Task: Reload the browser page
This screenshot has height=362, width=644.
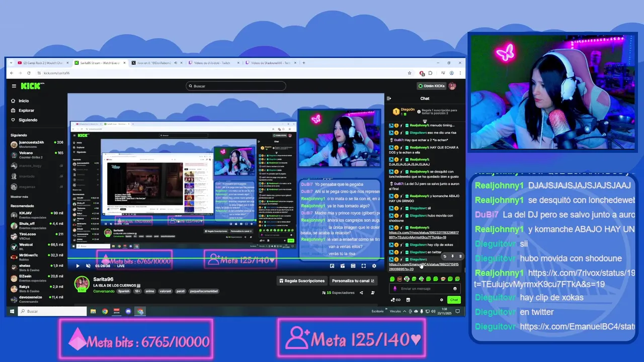Action: coord(29,73)
